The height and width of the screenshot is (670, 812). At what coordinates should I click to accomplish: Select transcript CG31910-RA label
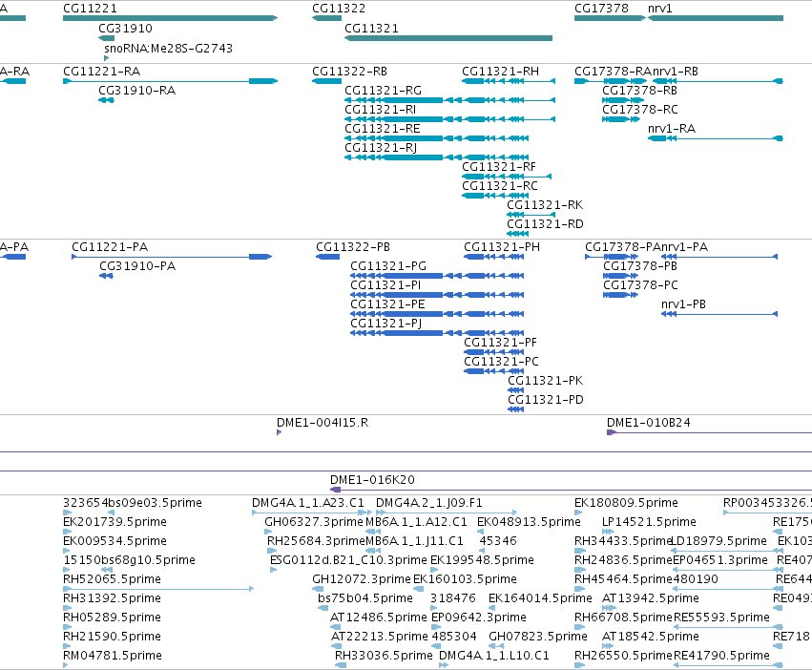point(137,91)
